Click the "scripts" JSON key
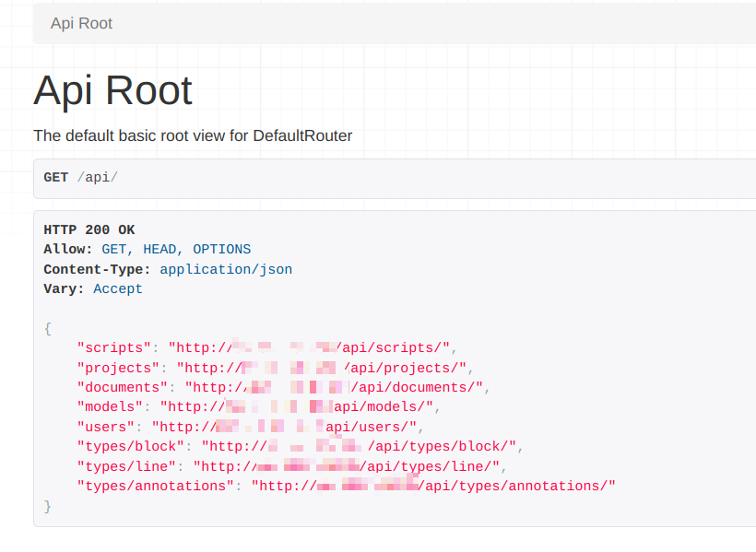 pos(114,347)
